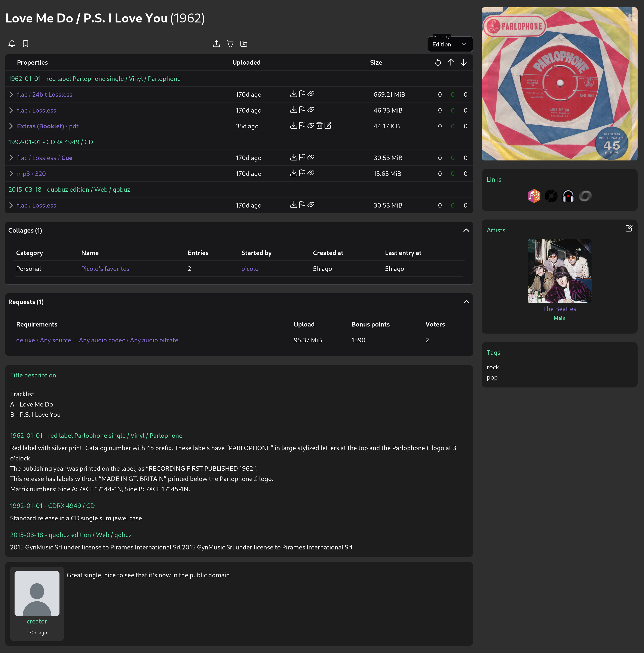Report the mp3 320 torrent with the flag icon
Image resolution: width=644 pixels, height=653 pixels.
(x=302, y=173)
